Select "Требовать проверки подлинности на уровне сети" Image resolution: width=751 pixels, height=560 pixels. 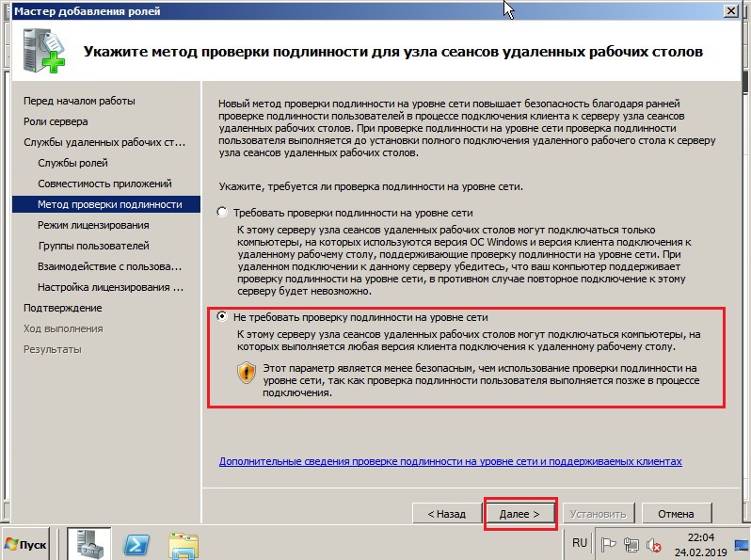click(x=222, y=213)
